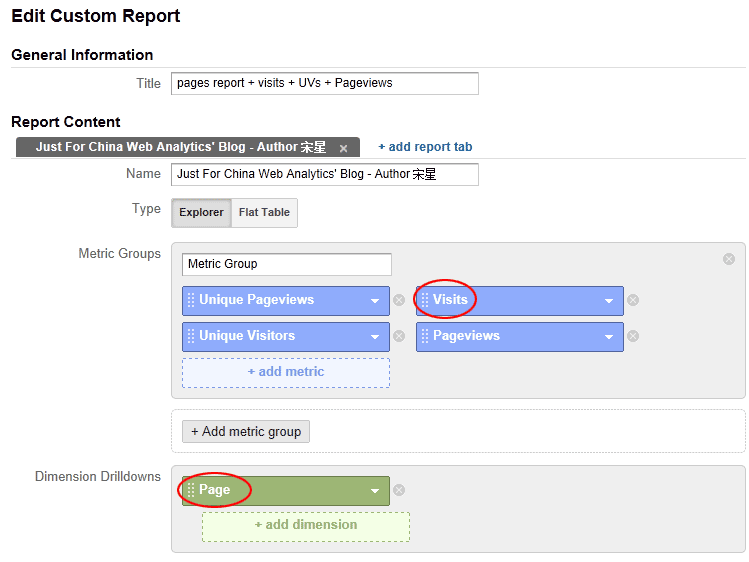749x562 pixels.
Task: Remove the Unique Pageviews metric
Action: (399, 300)
